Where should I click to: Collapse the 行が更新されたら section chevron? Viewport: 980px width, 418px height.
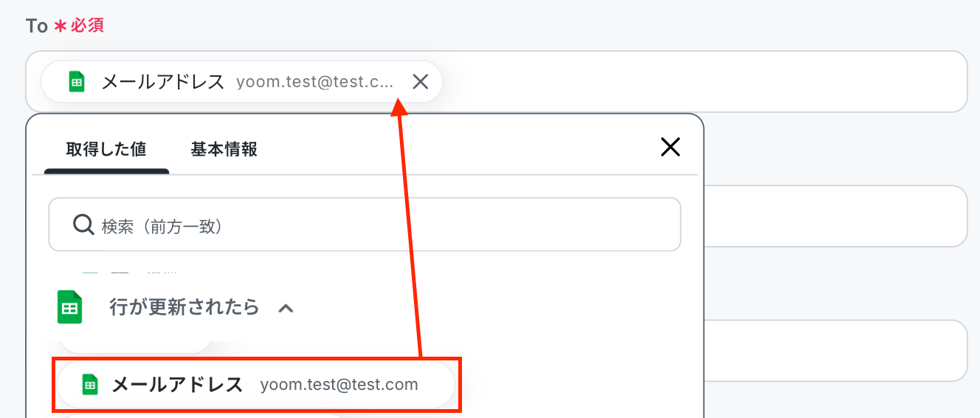click(286, 308)
